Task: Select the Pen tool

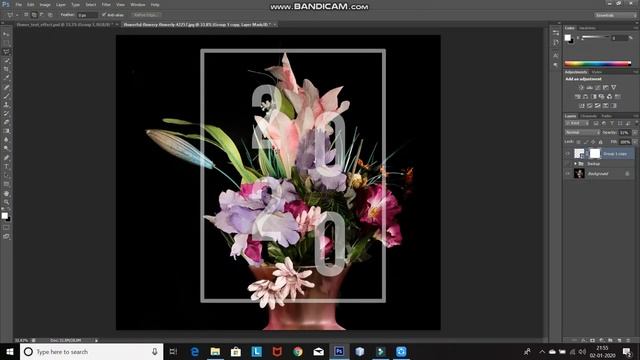Action: click(x=6, y=158)
